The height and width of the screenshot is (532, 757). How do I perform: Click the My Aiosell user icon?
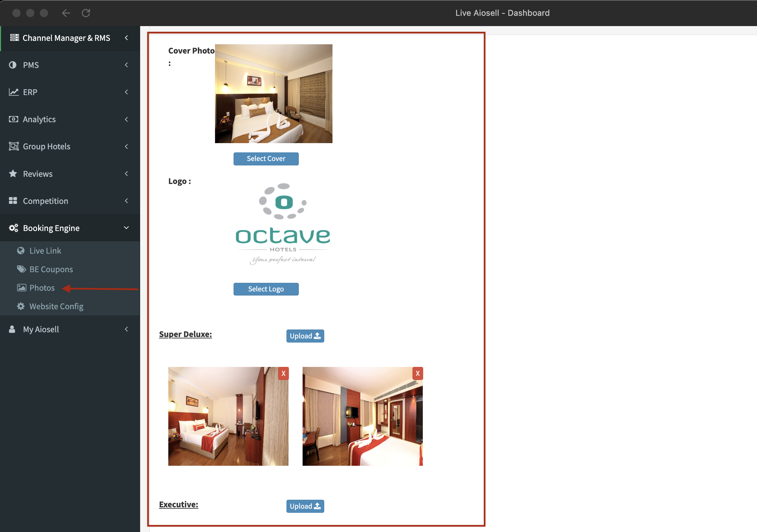pos(12,329)
